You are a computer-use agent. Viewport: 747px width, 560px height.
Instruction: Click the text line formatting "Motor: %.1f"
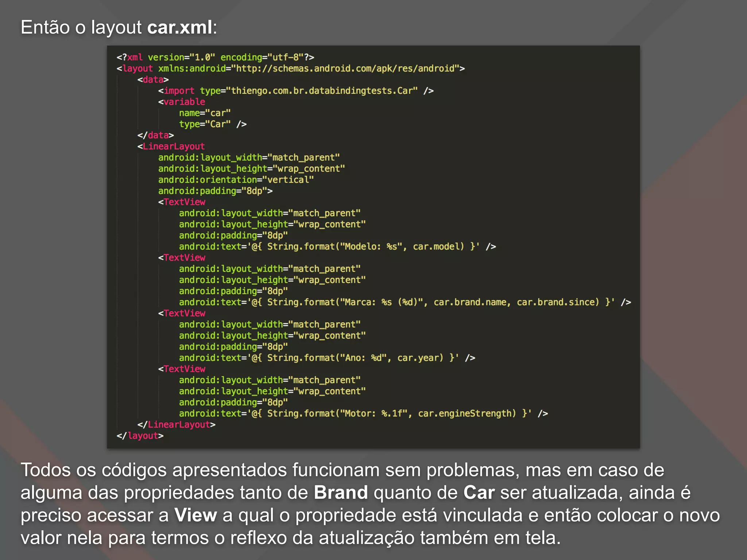tap(363, 413)
